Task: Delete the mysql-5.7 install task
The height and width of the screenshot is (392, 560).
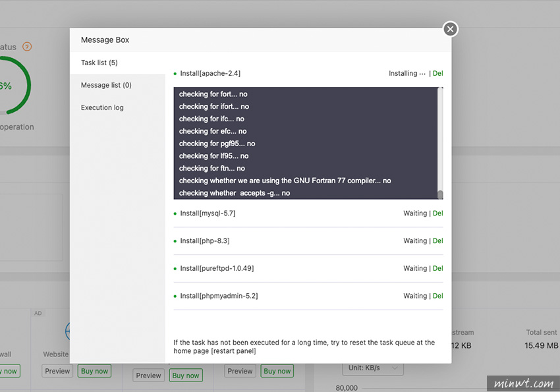Action: click(x=437, y=213)
